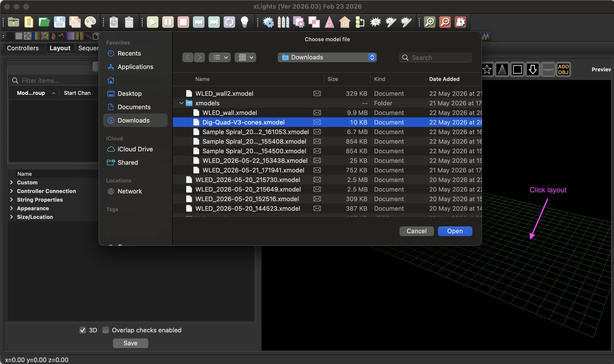Expand the Custom property group
This screenshot has height=364, width=614.
12,182
